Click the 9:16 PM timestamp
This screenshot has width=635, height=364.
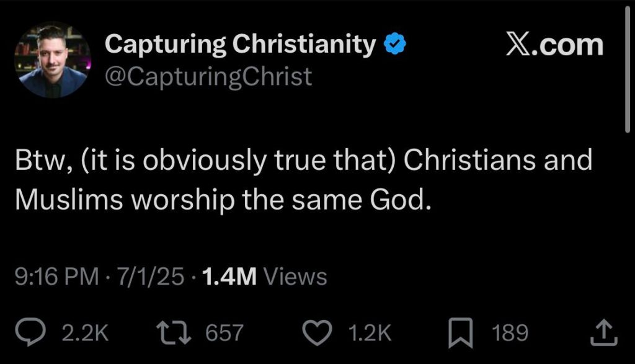(56, 276)
